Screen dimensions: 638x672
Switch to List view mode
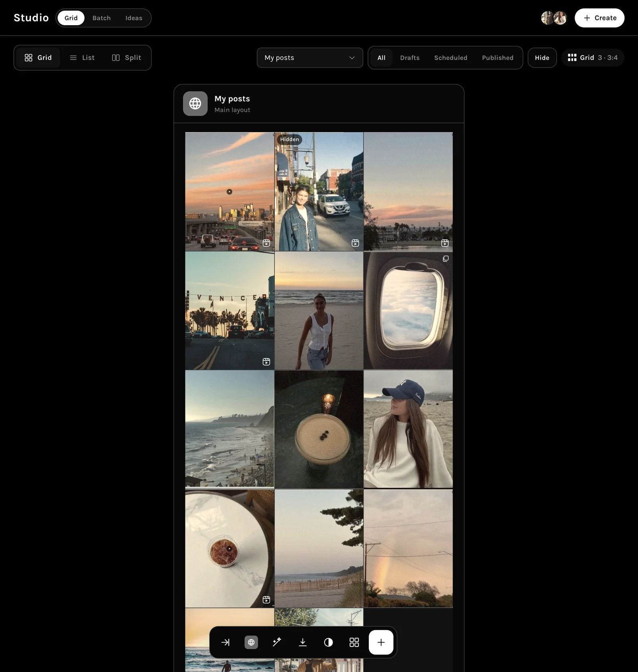click(82, 57)
